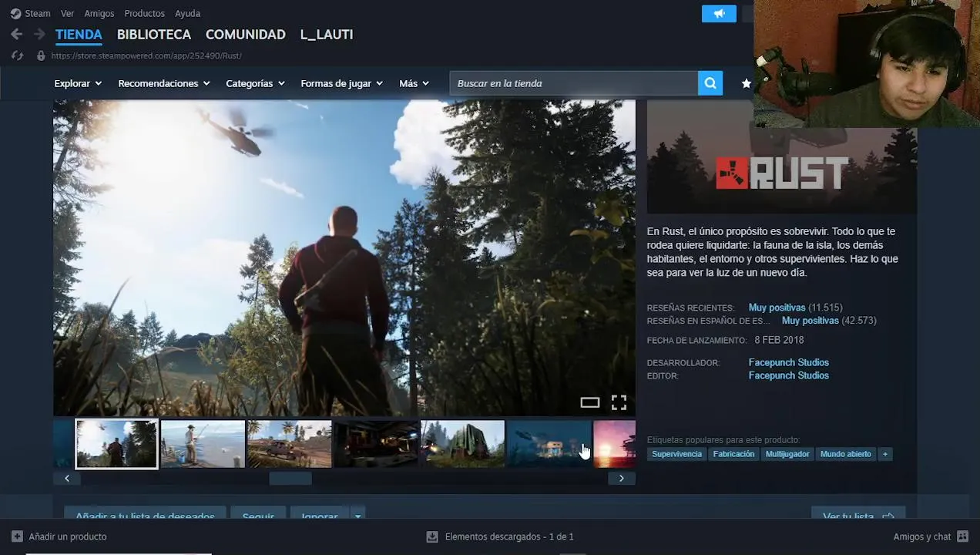Image resolution: width=980 pixels, height=555 pixels.
Task: Select the sunset thumbnail
Action: [x=615, y=444]
